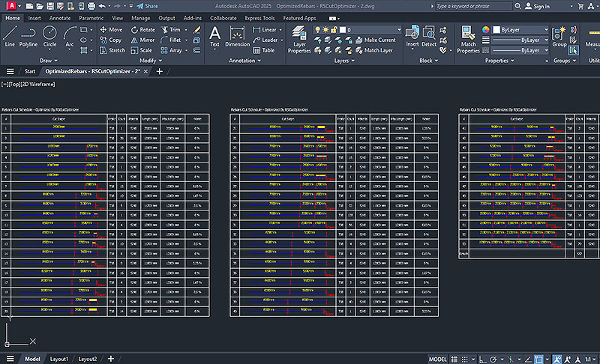Click Make Current layer button
Image resolution: width=600 pixels, height=364 pixels.
pos(376,40)
